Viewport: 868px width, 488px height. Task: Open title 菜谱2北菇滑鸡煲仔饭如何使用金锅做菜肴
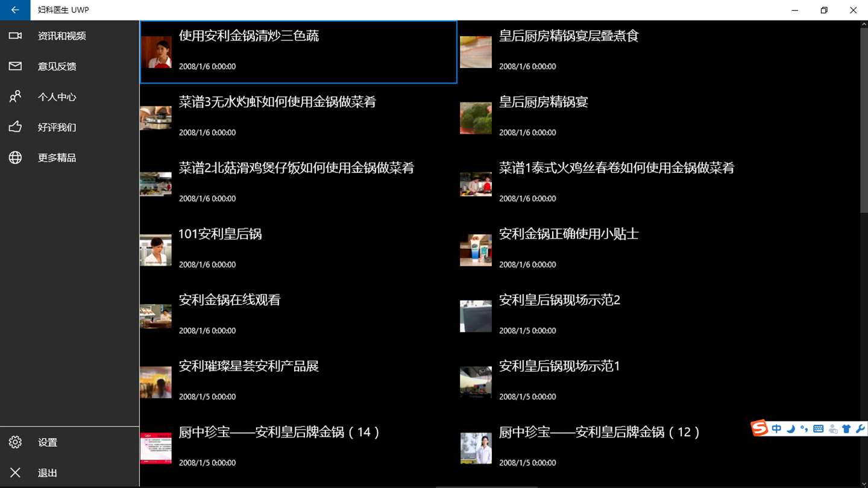pyautogui.click(x=297, y=168)
